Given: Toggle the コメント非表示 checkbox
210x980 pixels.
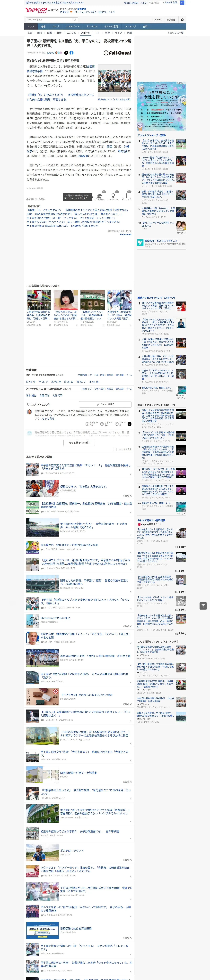Looking at the screenshot, I should pyautogui.click(x=115, y=449).
